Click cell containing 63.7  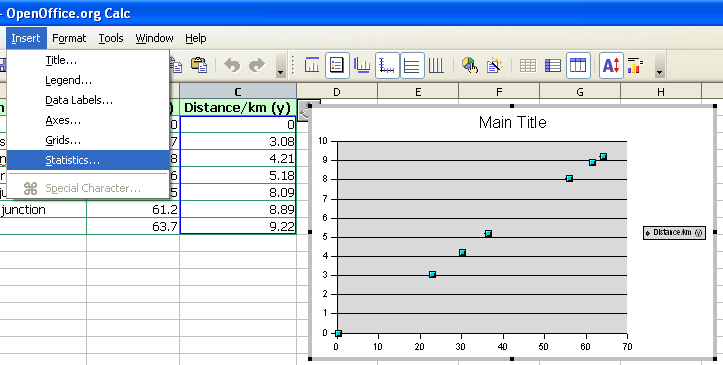click(x=133, y=226)
